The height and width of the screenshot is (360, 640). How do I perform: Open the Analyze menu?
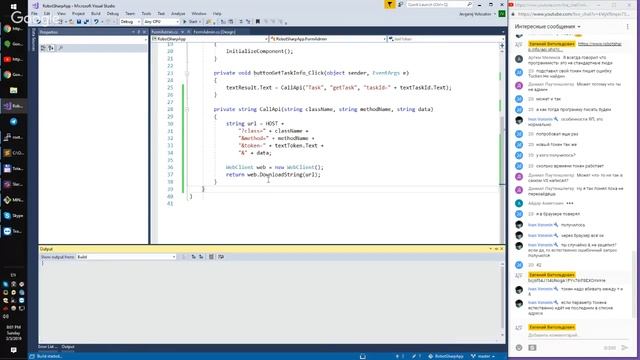coord(178,13)
